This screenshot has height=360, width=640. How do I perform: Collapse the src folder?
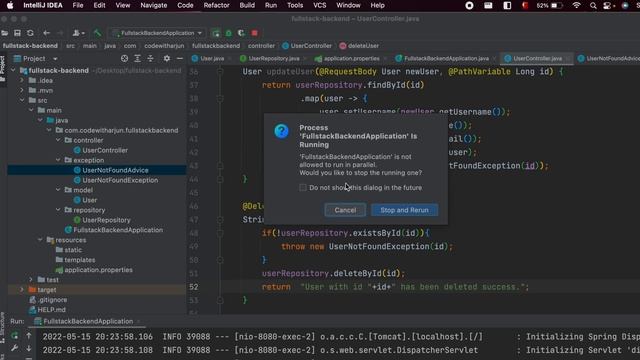[22, 100]
